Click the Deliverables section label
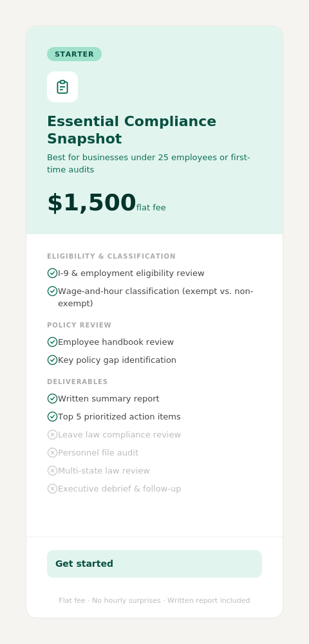 pyautogui.click(x=77, y=382)
